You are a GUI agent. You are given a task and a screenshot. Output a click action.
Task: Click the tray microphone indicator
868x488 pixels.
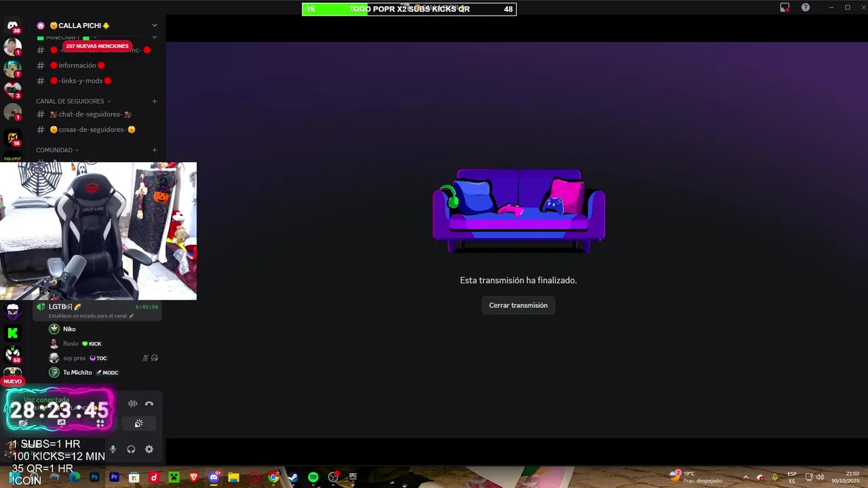[774, 477]
